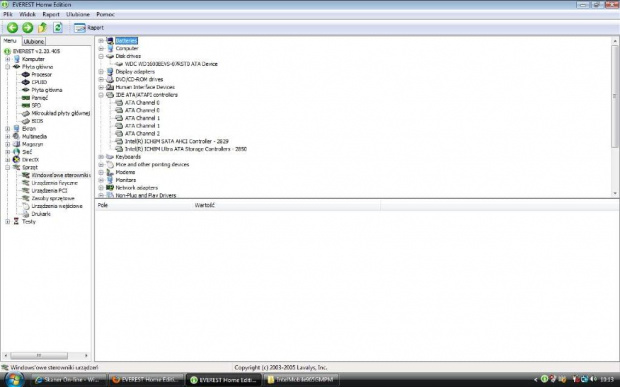Expand the Sieć sidebar node

click(x=8, y=152)
